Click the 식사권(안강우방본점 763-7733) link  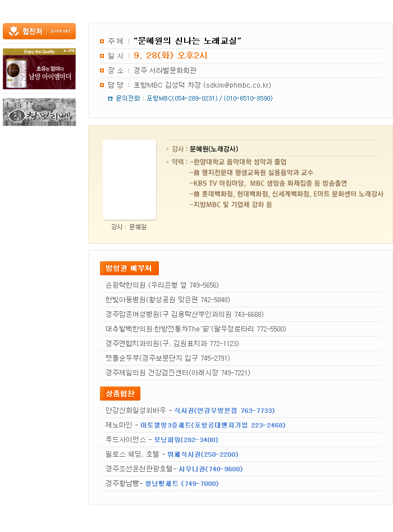[225, 411]
